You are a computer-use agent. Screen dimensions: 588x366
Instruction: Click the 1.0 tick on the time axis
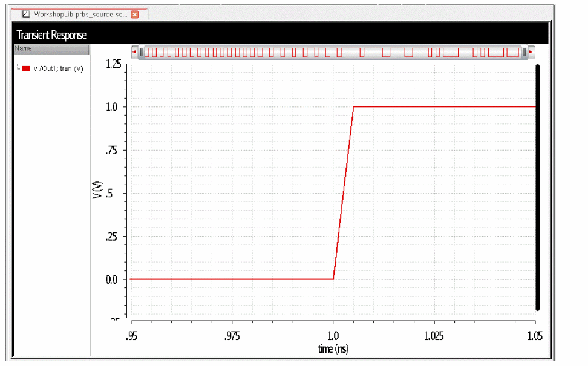point(333,336)
